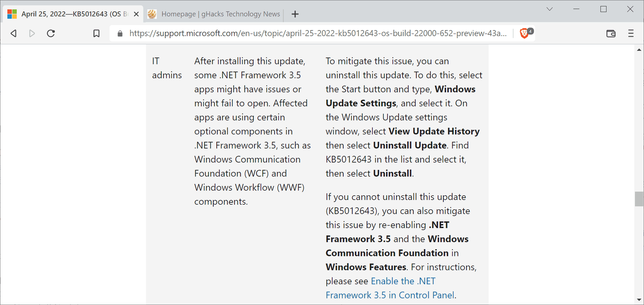Screen dimensions: 644x305
Task: Open a new browser tab
Action: pos(295,14)
